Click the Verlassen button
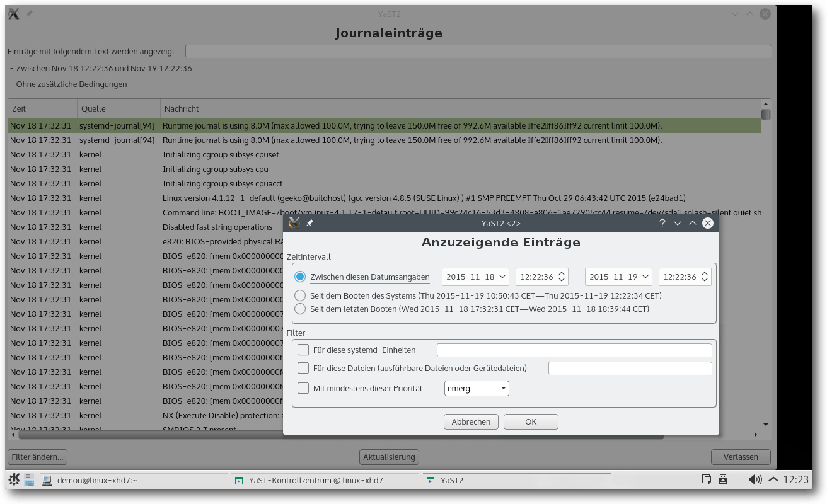Screen dimensions: 827x504 741,457
